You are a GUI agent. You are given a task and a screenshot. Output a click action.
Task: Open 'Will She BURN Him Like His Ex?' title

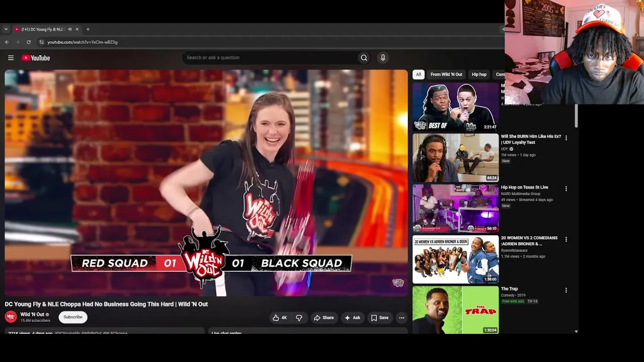coord(531,139)
